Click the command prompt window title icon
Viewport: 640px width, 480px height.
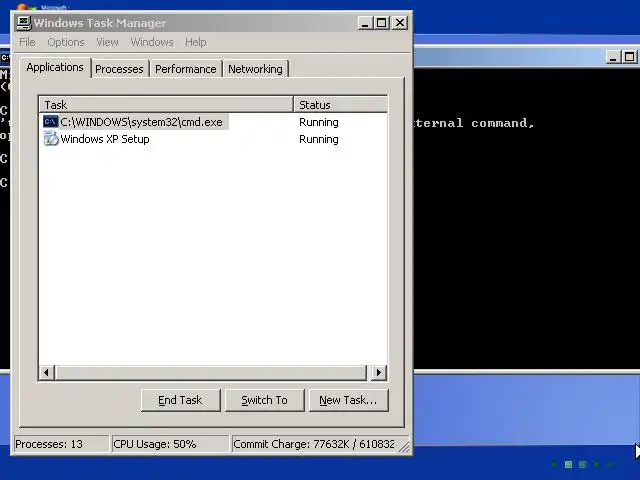pos(5,57)
